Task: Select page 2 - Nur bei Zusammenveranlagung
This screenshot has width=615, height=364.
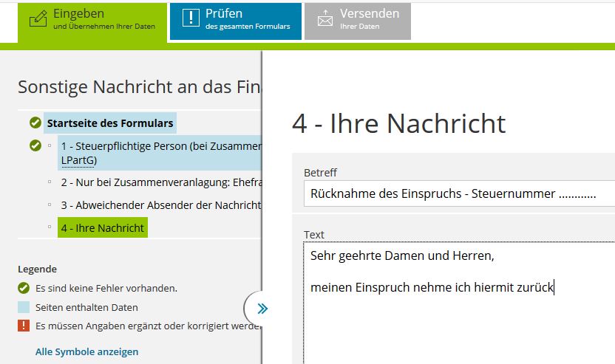Action: [160, 182]
